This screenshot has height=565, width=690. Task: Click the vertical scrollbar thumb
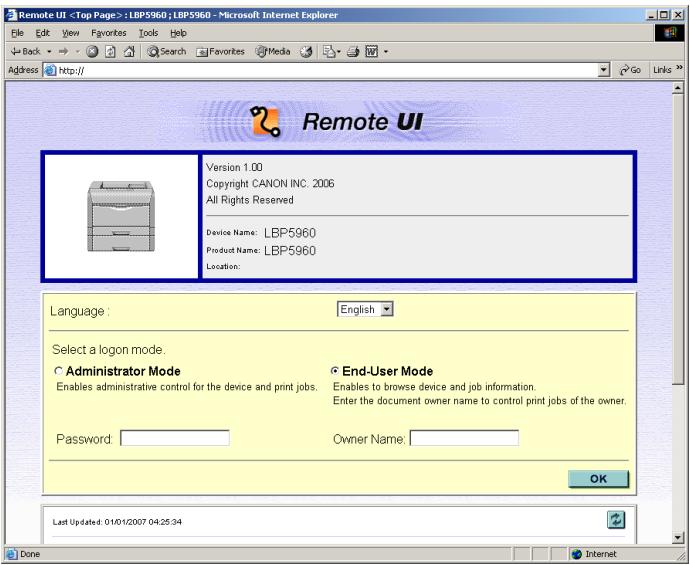(x=678, y=239)
